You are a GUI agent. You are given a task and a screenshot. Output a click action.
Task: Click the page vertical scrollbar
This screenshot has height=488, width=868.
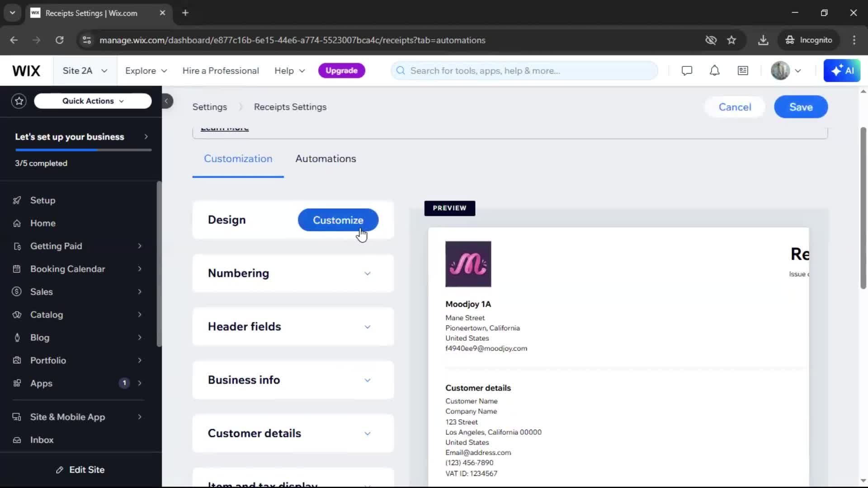pyautogui.click(x=863, y=208)
